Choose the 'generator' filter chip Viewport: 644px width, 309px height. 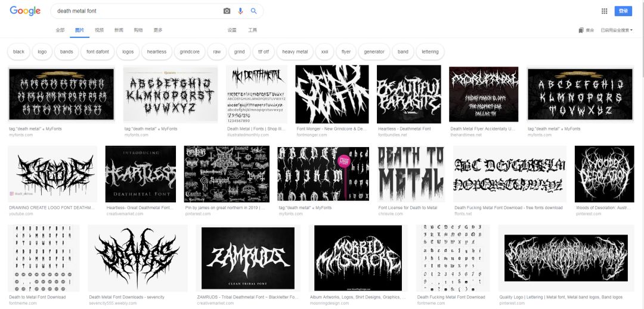coord(374,52)
